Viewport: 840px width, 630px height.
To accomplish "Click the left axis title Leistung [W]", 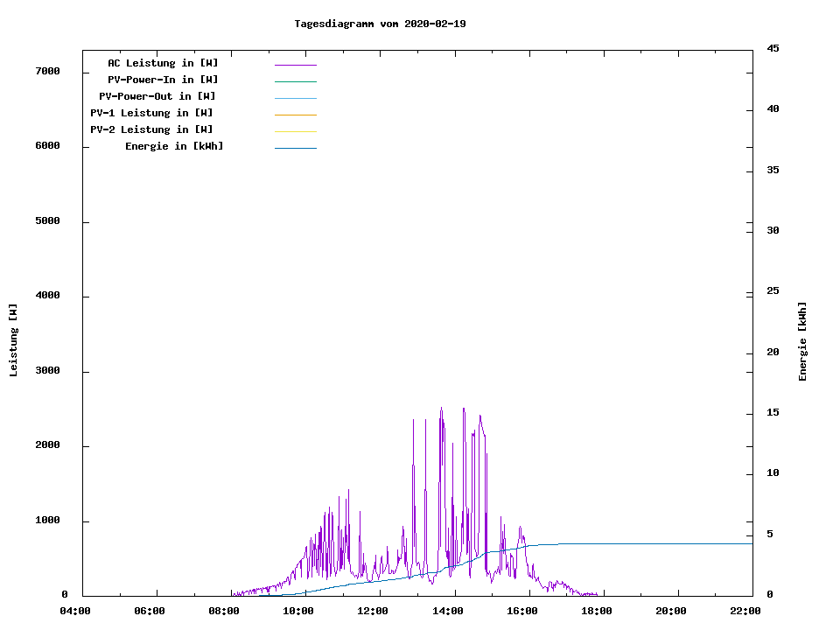I will [13, 340].
